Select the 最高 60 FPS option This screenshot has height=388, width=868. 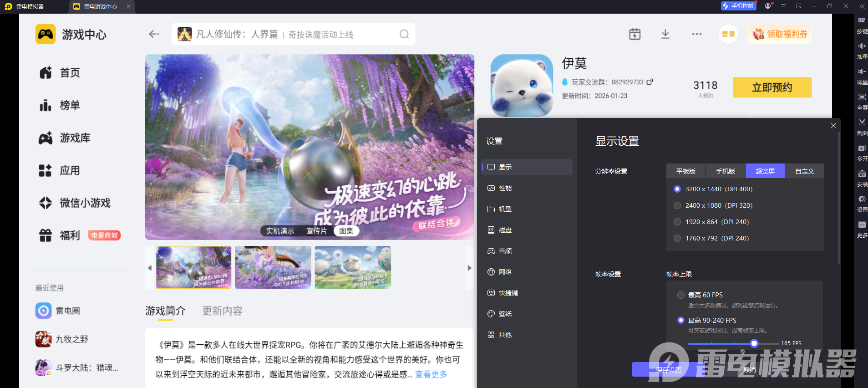tap(681, 295)
